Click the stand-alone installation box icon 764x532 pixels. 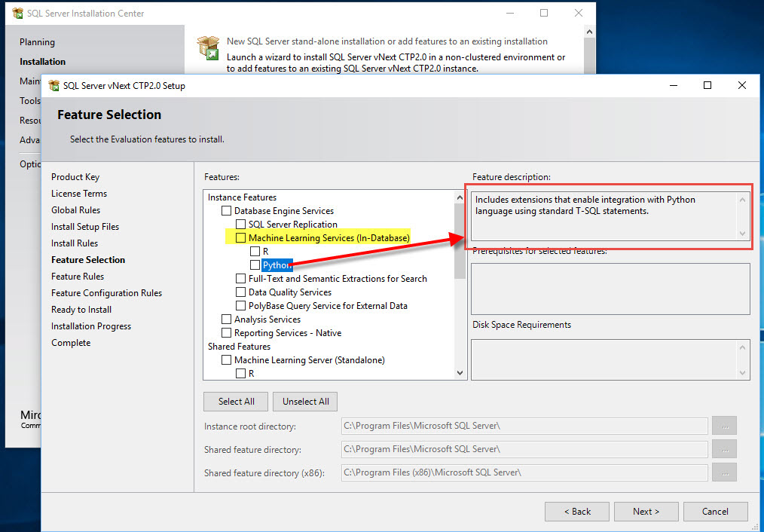208,47
